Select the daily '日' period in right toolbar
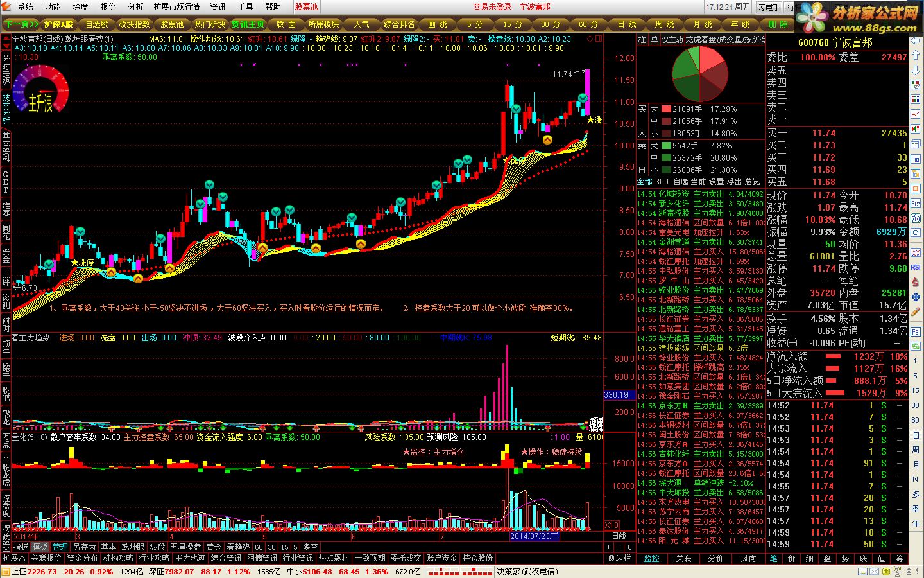924x578 pixels. point(916,436)
